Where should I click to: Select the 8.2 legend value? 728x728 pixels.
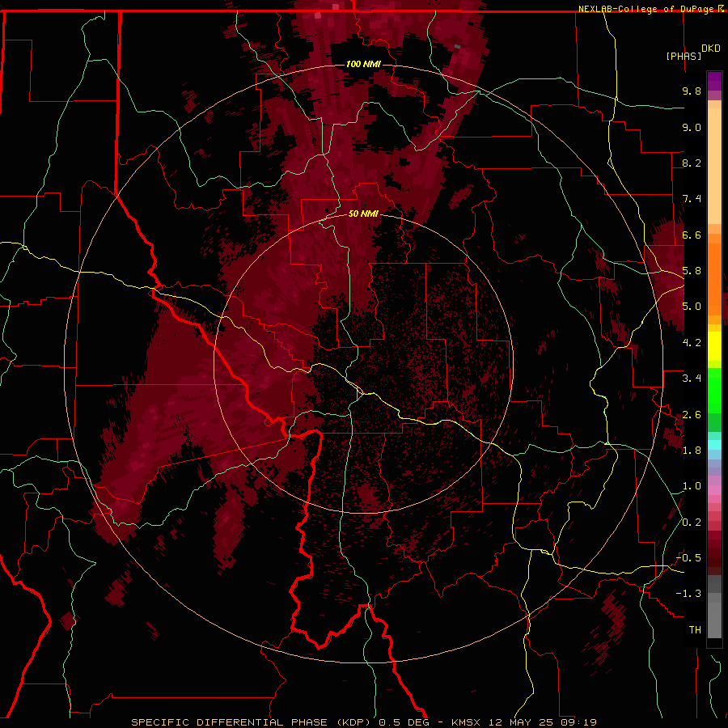(x=692, y=163)
